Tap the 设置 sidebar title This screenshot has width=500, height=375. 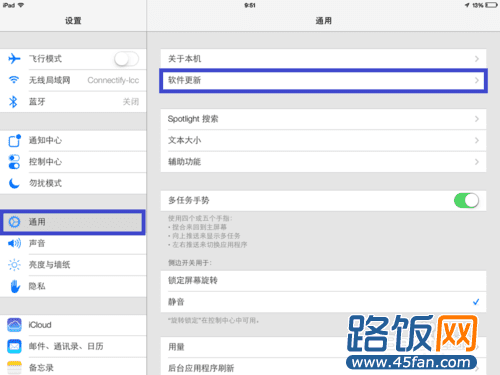[x=73, y=21]
